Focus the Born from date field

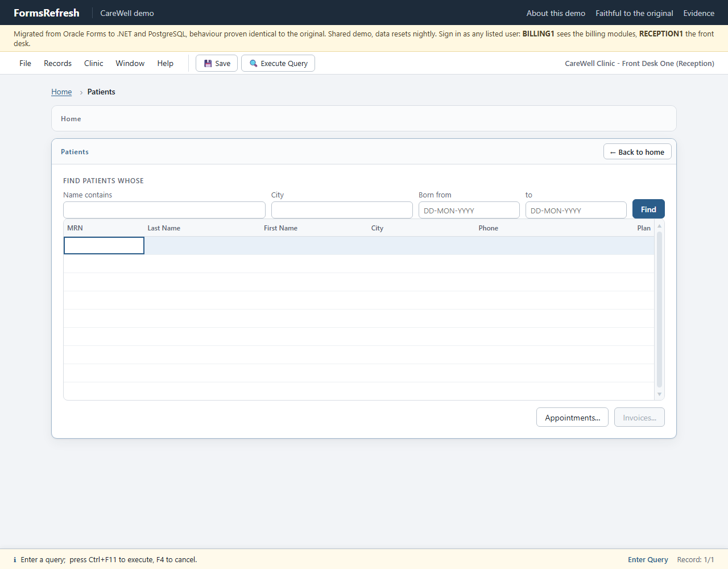[469, 210]
